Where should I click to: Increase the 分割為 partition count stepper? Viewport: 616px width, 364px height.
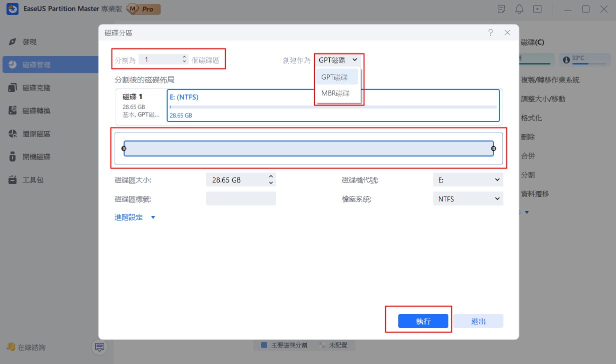[185, 57]
